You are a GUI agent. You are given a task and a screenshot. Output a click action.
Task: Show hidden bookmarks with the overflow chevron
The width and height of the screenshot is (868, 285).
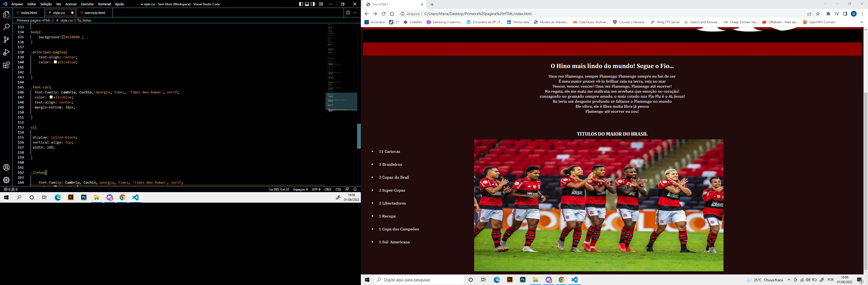coord(862,22)
